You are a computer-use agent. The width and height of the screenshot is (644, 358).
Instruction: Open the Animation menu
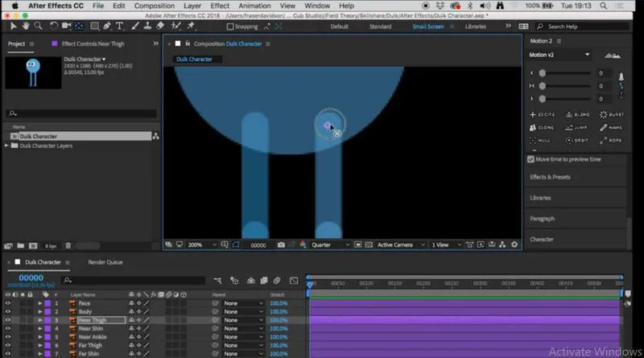point(254,6)
